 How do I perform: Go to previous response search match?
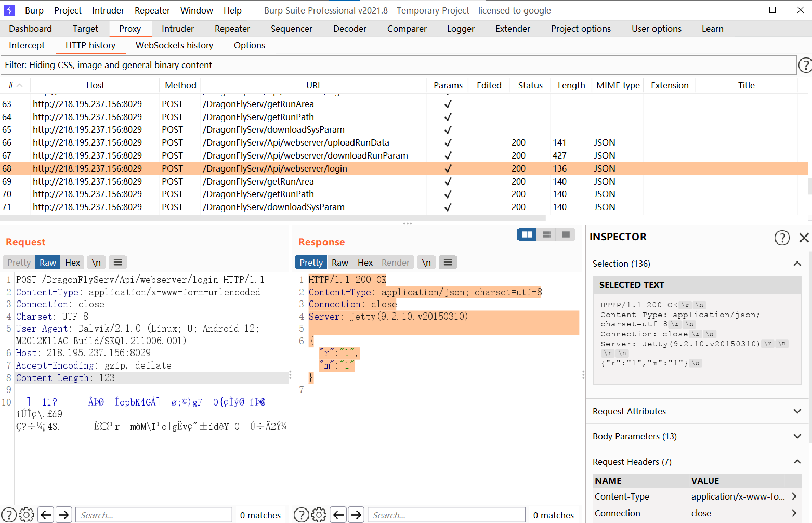click(339, 515)
